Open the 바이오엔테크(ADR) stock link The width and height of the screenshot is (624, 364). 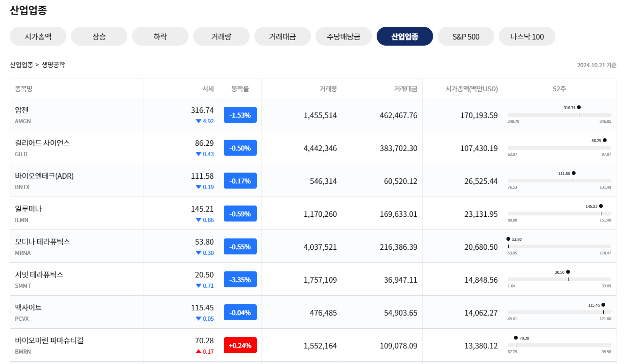[x=44, y=176]
